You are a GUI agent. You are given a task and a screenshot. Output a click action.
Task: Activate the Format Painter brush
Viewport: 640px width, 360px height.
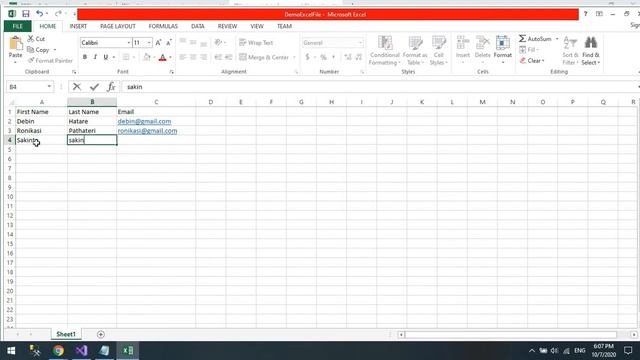point(50,60)
